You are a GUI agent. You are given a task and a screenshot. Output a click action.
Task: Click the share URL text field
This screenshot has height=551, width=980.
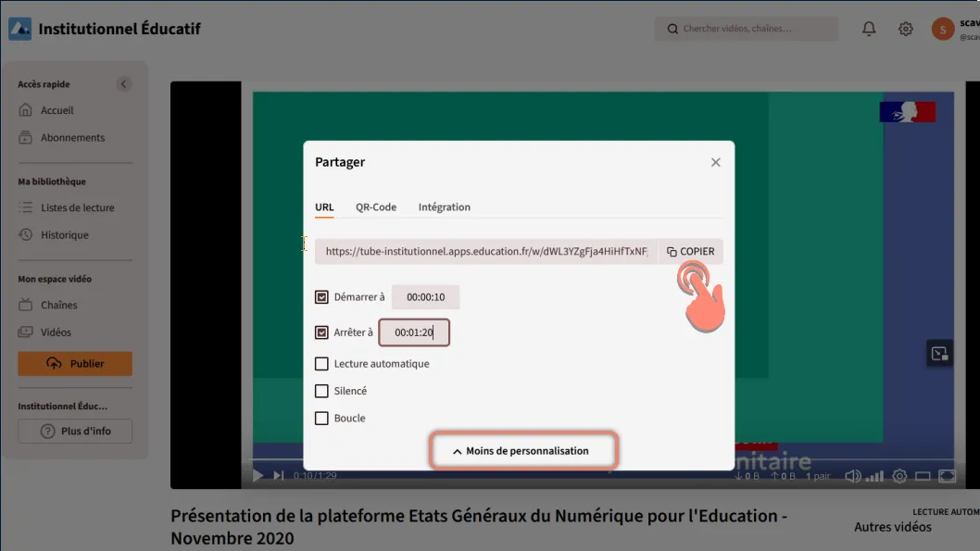pos(486,251)
